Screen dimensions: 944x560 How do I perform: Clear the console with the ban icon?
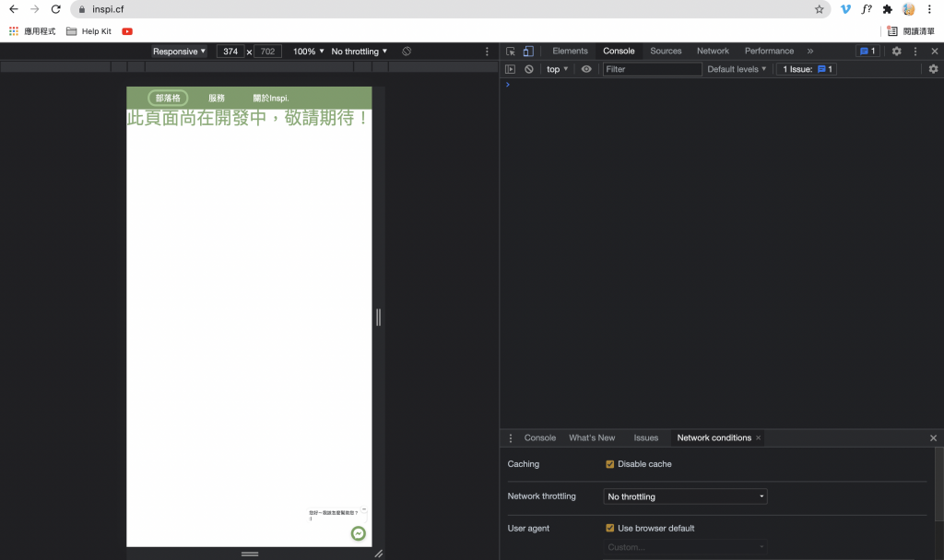[x=528, y=69]
